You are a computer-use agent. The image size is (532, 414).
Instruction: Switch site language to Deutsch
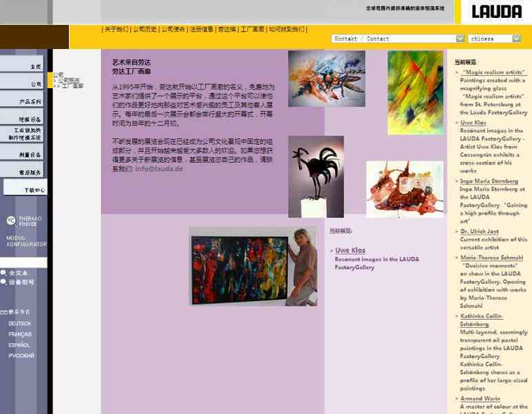(x=20, y=324)
